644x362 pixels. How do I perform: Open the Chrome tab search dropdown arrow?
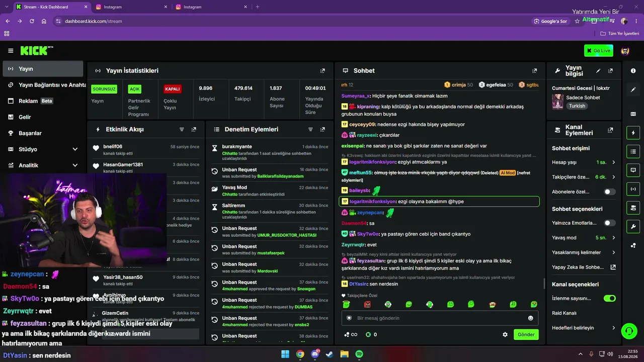(x=7, y=7)
